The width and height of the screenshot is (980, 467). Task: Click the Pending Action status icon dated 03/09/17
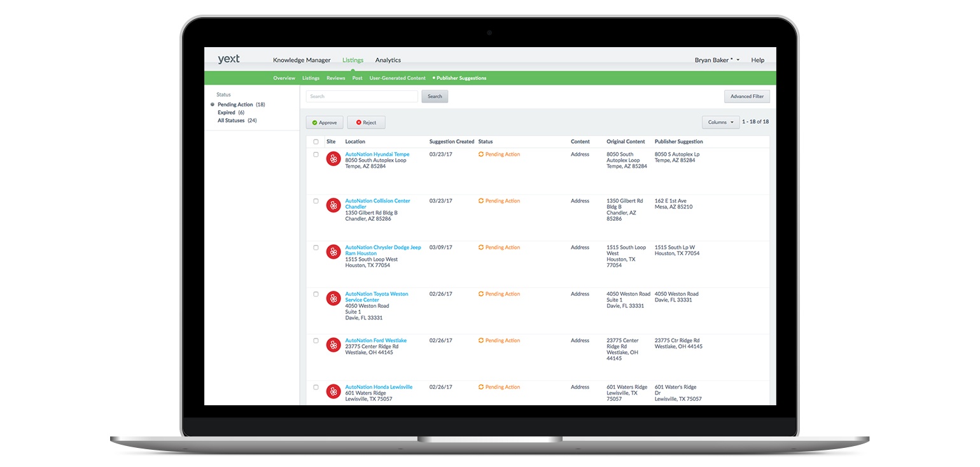click(481, 247)
